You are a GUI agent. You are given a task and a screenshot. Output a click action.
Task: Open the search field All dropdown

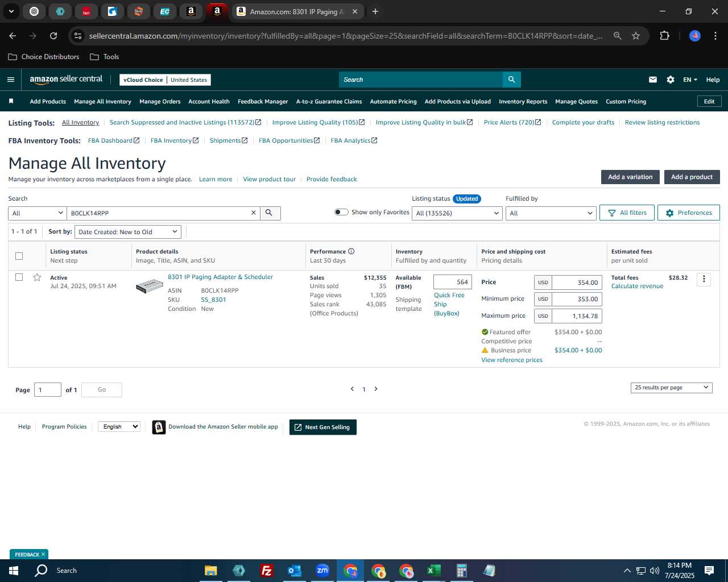tap(38, 213)
